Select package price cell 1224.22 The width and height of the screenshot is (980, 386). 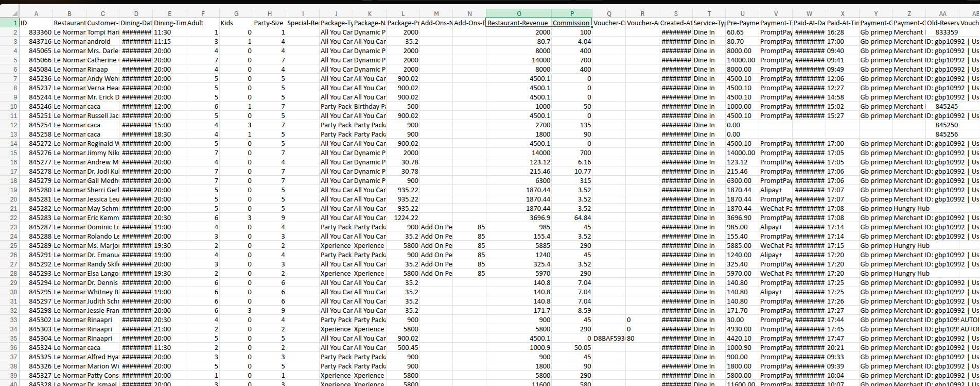(403, 218)
